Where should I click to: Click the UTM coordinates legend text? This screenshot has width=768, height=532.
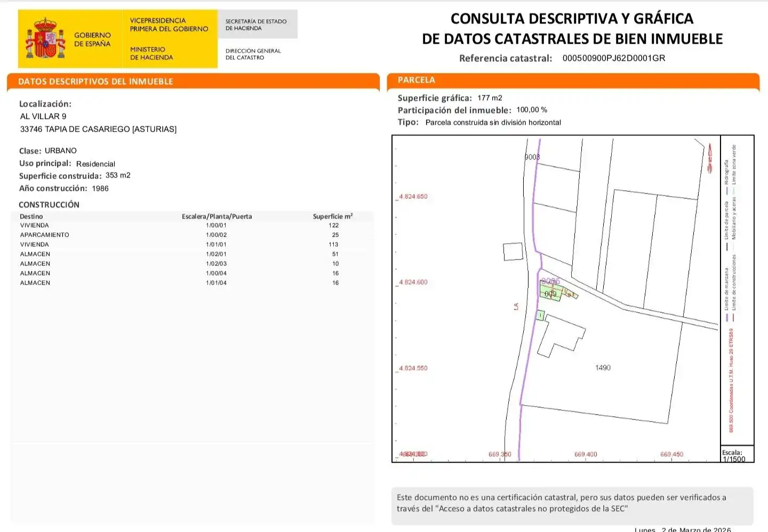[731, 380]
